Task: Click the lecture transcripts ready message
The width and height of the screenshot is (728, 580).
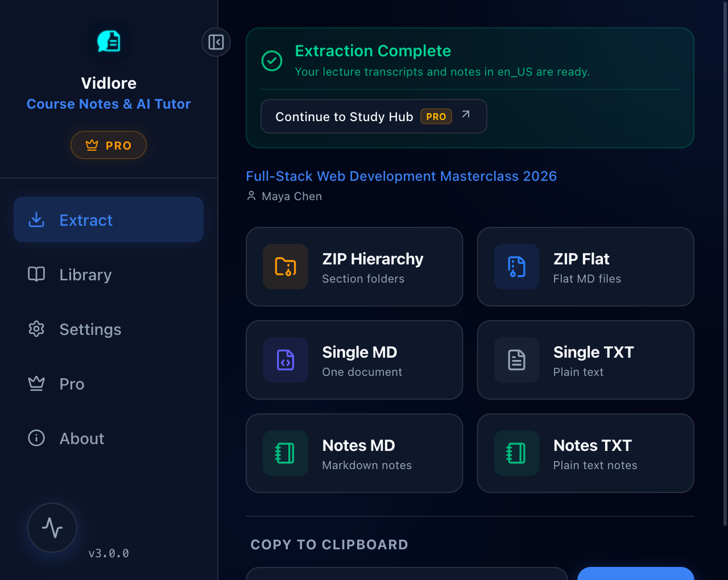Action: click(x=442, y=72)
